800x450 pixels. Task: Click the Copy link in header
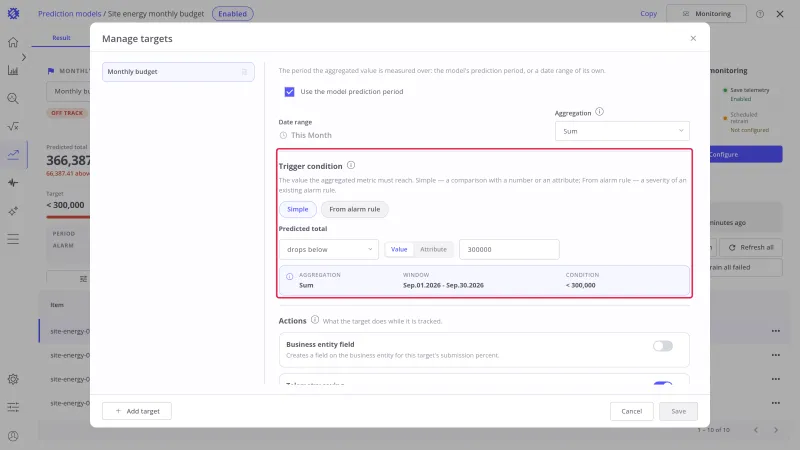point(648,14)
